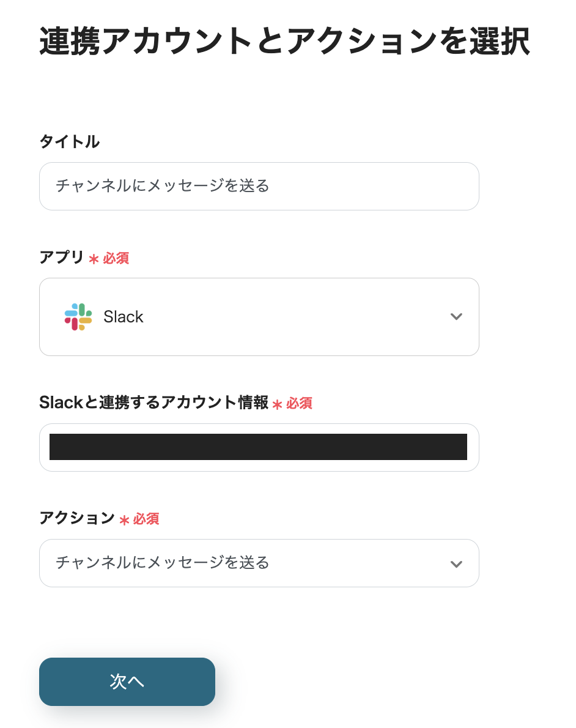Click the 必須 marker next to アクション
This screenshot has height=728, width=576.
click(x=147, y=519)
